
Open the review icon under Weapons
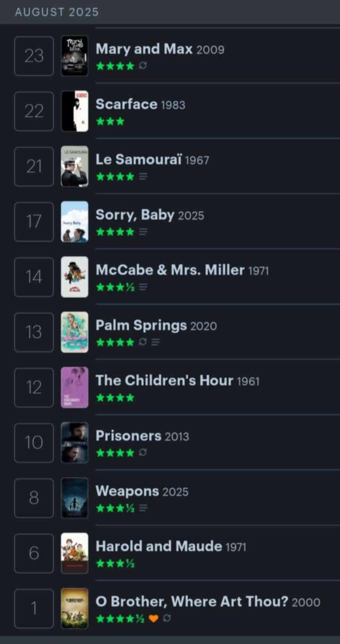[x=143, y=508]
